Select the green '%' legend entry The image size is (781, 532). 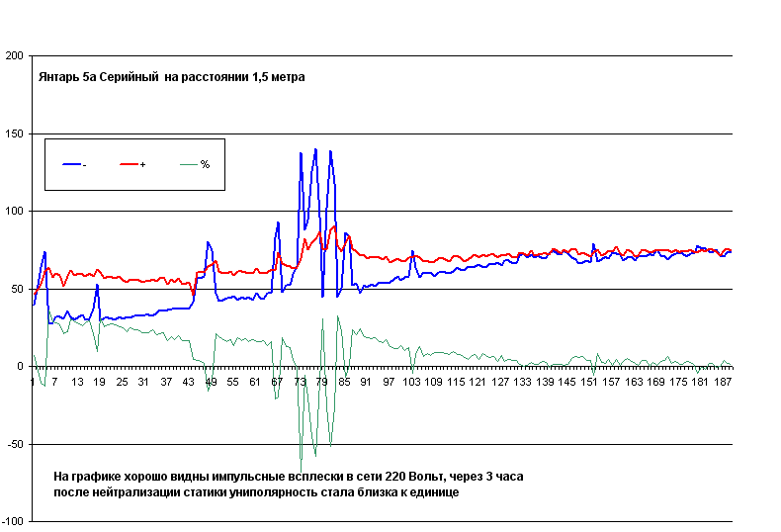(195, 164)
